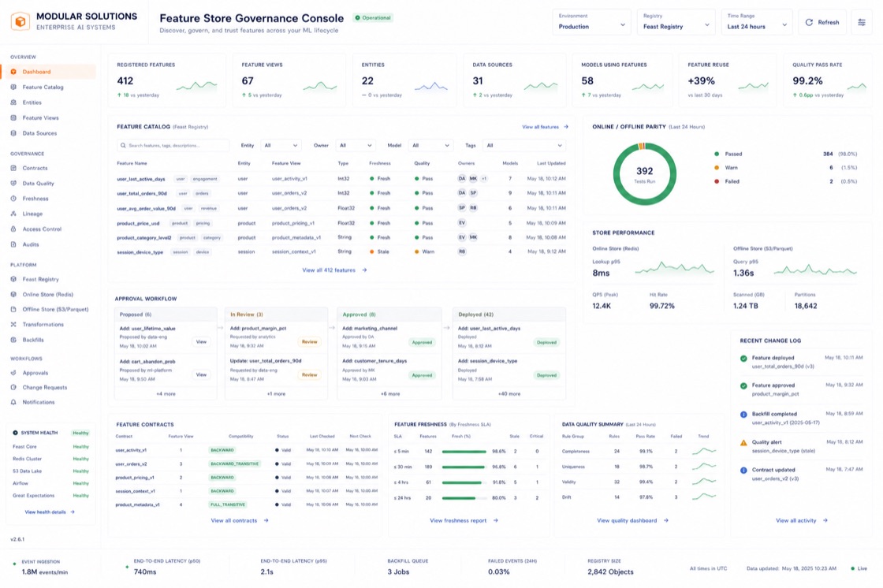Click the Lineage sidebar icon
Viewport: 883px width, 588px height.
coord(13,214)
